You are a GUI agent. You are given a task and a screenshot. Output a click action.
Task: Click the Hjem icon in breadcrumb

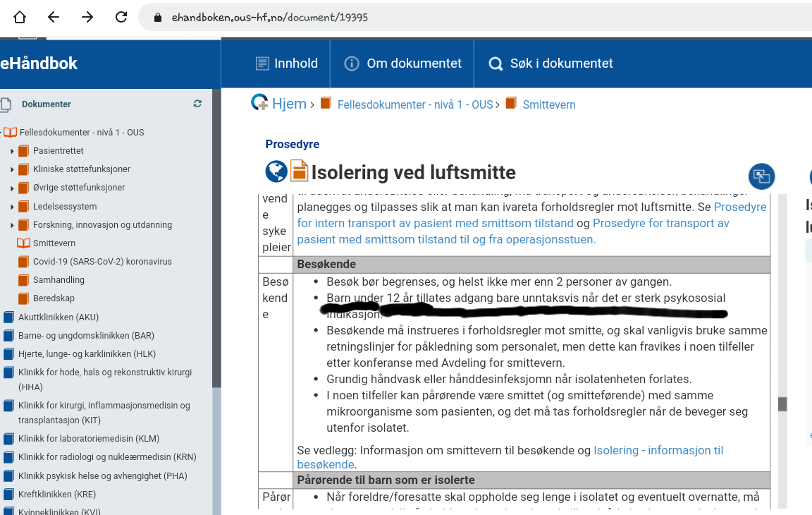260,103
